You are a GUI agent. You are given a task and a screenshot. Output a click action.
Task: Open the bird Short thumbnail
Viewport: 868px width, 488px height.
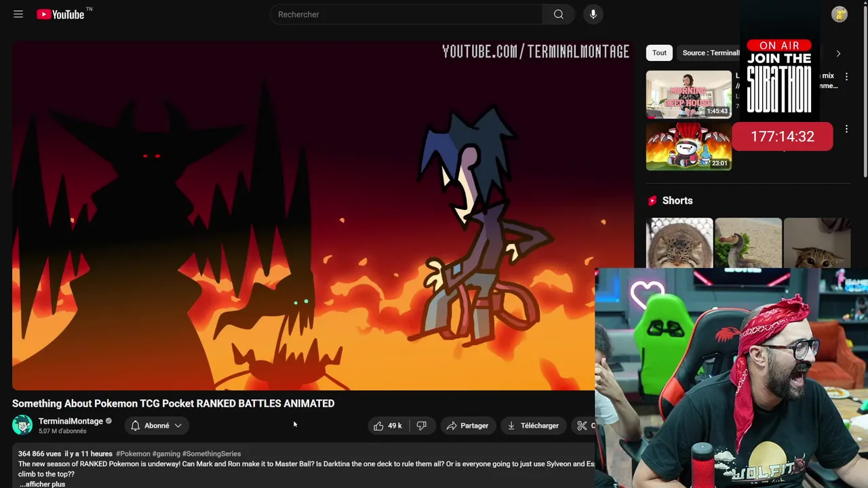[x=748, y=243]
